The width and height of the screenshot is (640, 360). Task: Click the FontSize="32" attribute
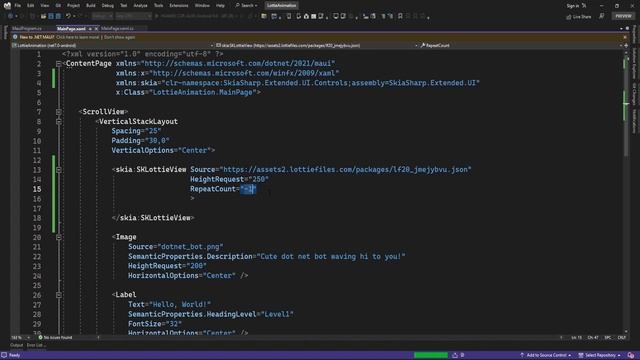coord(155,324)
